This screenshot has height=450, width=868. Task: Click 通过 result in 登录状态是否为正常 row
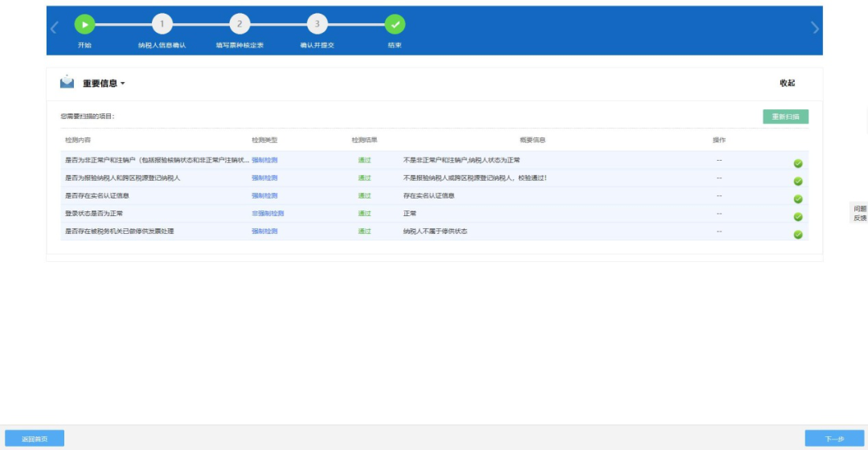pos(364,213)
